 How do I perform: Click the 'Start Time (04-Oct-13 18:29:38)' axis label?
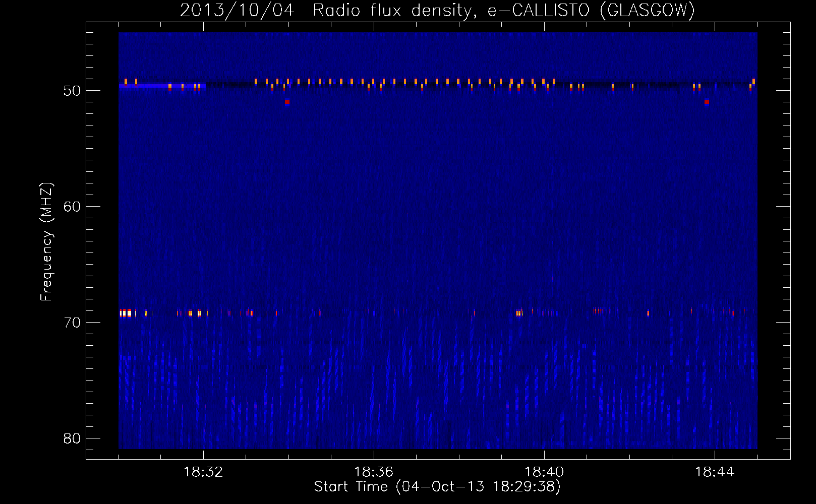[437, 487]
